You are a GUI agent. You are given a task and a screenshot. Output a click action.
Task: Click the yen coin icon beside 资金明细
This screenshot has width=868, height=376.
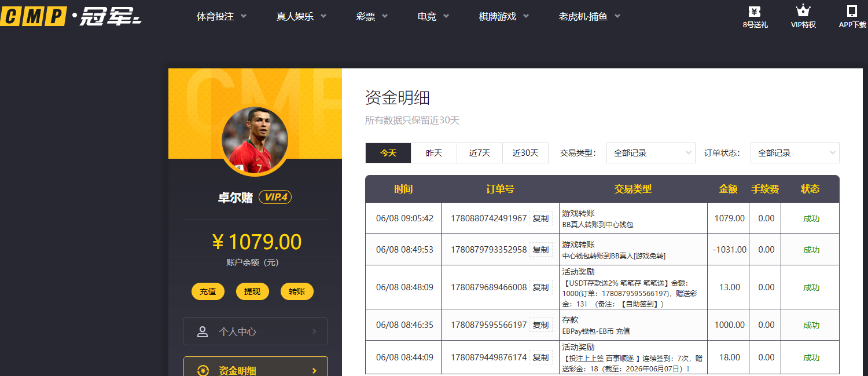point(203,370)
